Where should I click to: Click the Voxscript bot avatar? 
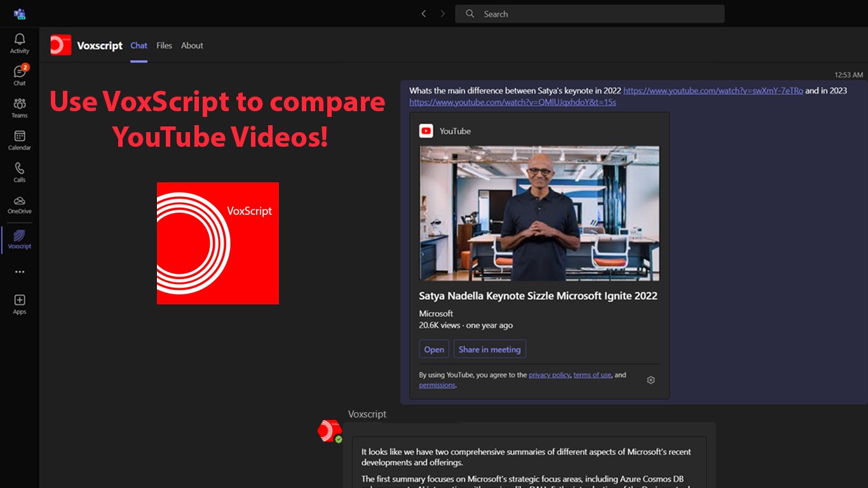click(x=330, y=431)
